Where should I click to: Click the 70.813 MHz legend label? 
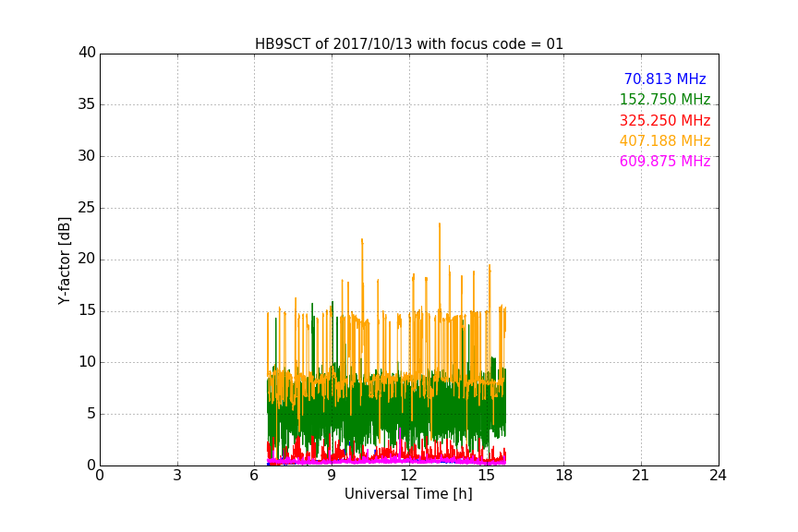click(x=665, y=79)
